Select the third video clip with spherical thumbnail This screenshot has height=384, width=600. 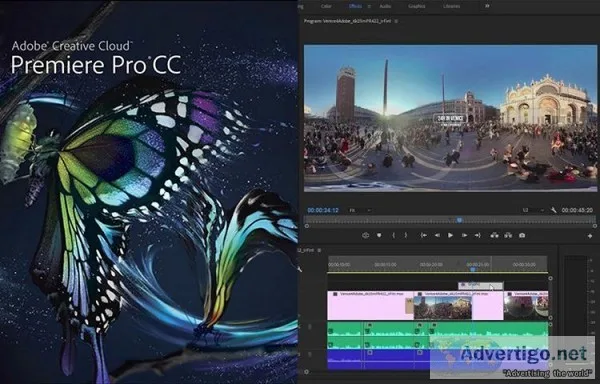click(x=526, y=306)
